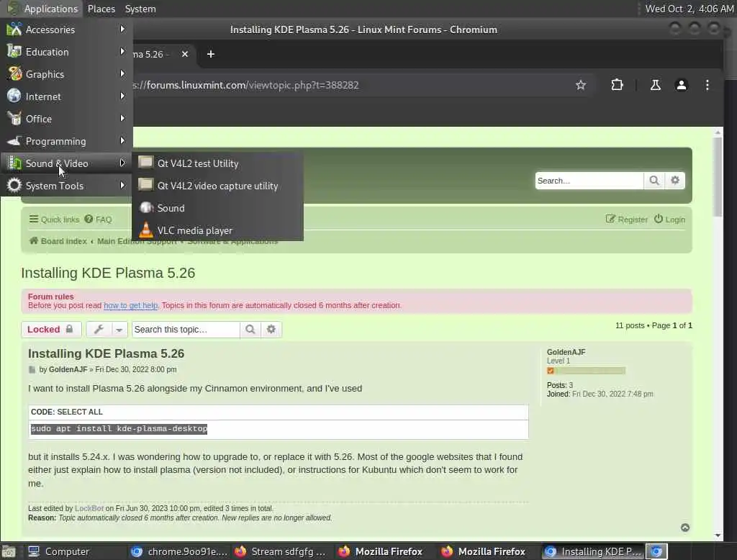Image resolution: width=737 pixels, height=560 pixels.
Task: Open the Chromium three-dot menu
Action: (707, 85)
